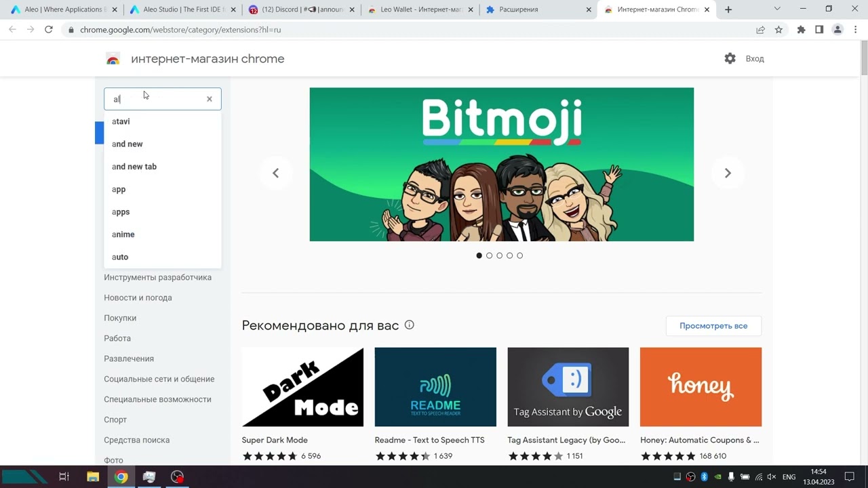Screen dimensions: 868x488
Task: Open the Readme Text to Speech thumbnail
Action: [435, 387]
